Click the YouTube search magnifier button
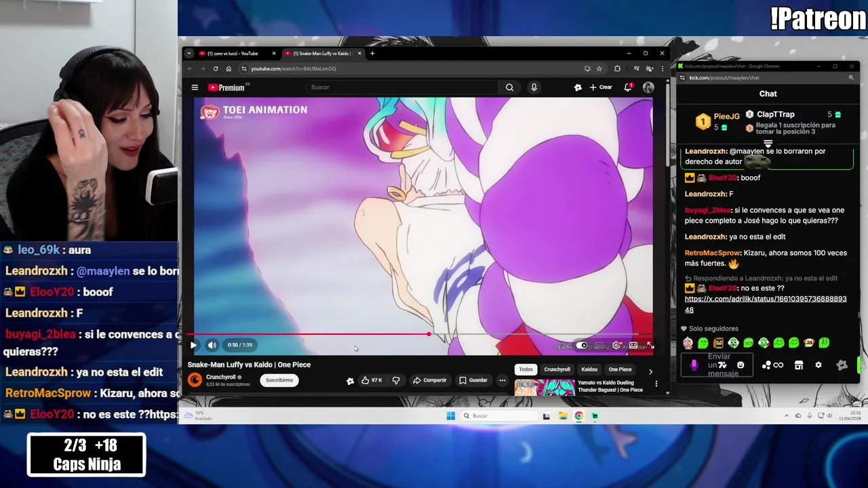868x488 pixels. (509, 87)
